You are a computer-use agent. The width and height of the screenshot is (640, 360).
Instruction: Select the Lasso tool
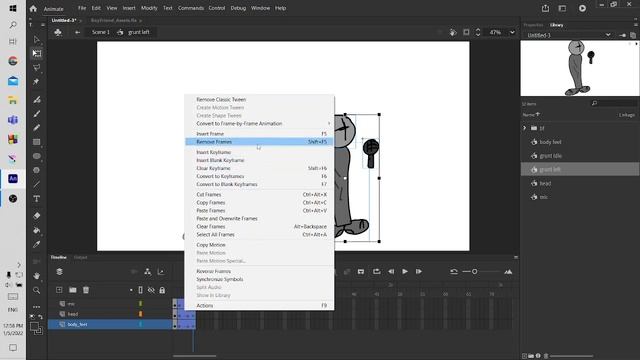(36, 67)
